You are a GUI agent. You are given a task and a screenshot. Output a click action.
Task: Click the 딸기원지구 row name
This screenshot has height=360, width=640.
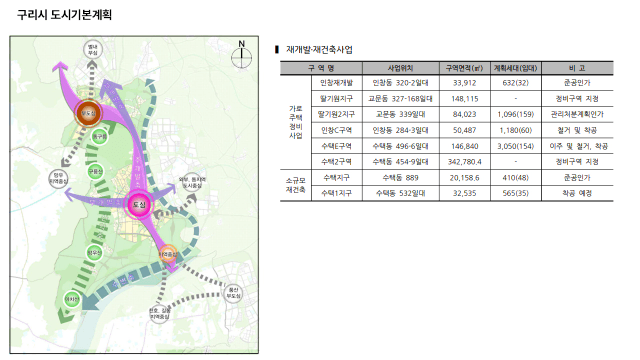pos(336,99)
